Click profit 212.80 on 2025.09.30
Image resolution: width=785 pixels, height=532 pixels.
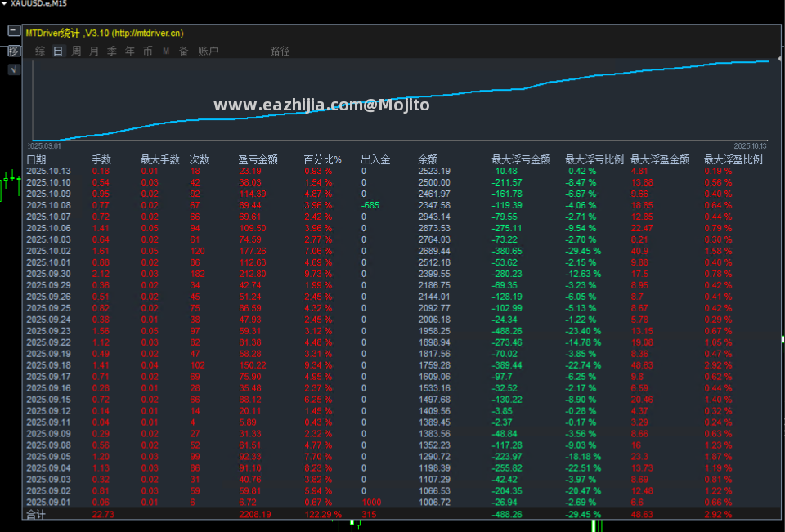coord(253,274)
